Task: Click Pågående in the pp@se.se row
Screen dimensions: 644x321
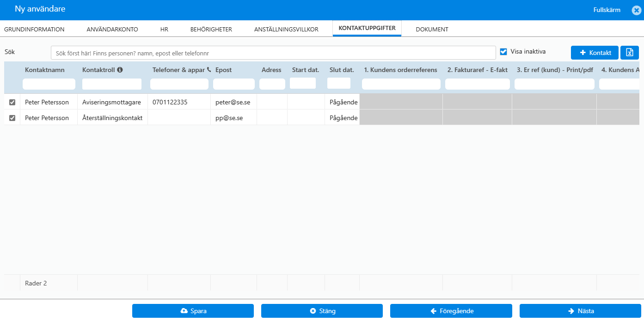Action: coord(343,118)
